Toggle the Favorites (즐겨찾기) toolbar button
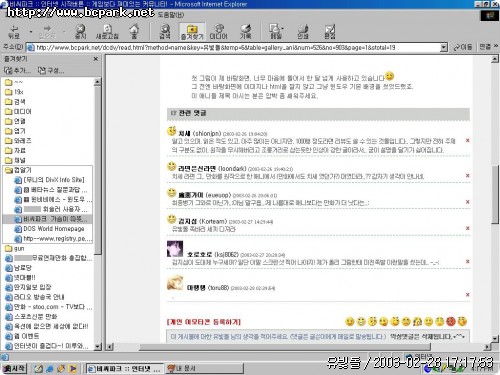Viewport: 500px width, 375px height. (x=192, y=32)
